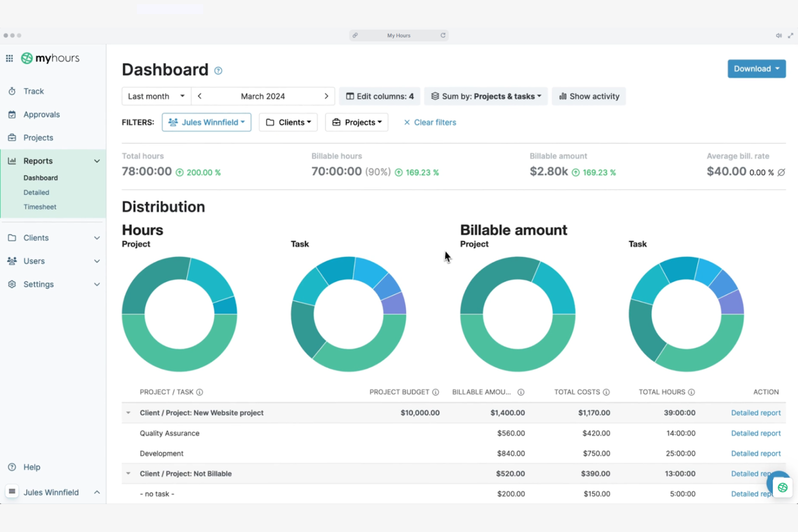This screenshot has height=532, width=798.
Task: Open the Projects filter dropdown
Action: coord(356,122)
